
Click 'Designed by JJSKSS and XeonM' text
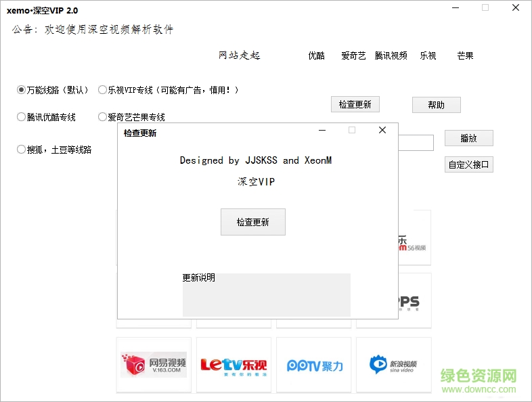pos(256,160)
